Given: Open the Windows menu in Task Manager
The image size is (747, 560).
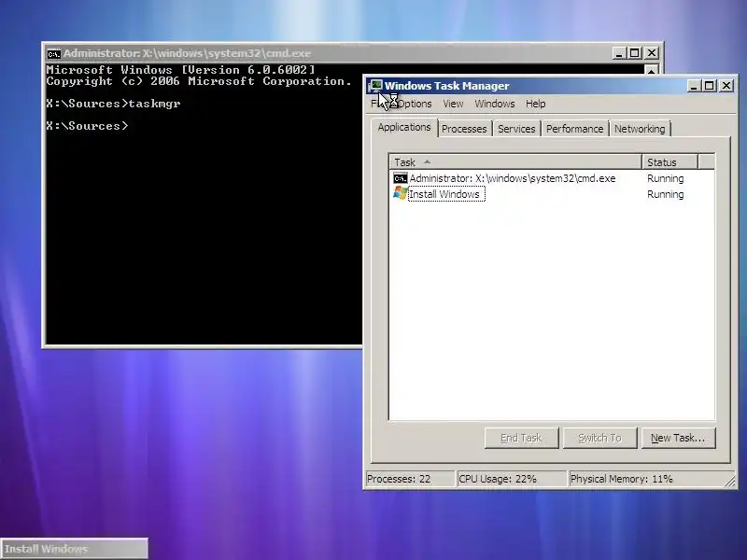Looking at the screenshot, I should [x=495, y=104].
